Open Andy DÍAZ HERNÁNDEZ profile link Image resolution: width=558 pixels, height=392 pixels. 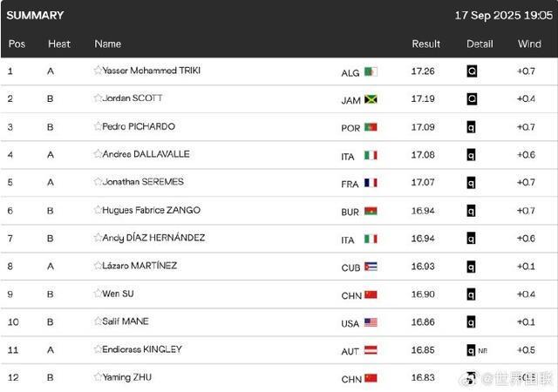pyautogui.click(x=153, y=237)
